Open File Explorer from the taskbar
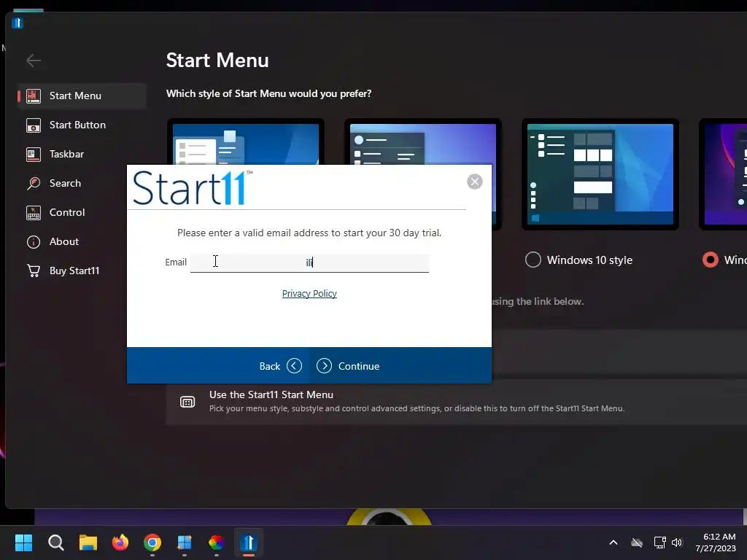Image resolution: width=747 pixels, height=560 pixels. 88,542
